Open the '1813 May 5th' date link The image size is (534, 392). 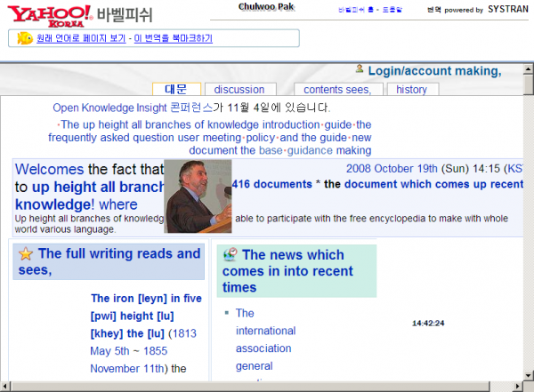pyautogui.click(x=143, y=342)
